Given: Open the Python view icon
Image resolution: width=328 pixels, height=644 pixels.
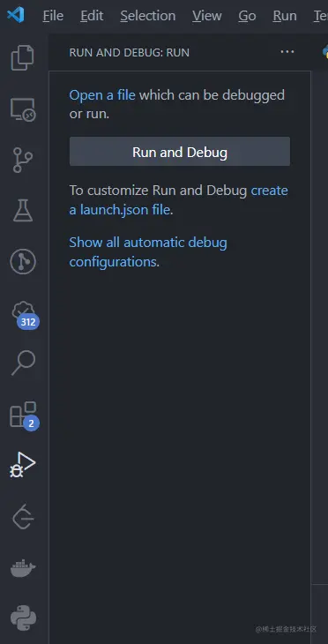Looking at the screenshot, I should pos(24,618).
